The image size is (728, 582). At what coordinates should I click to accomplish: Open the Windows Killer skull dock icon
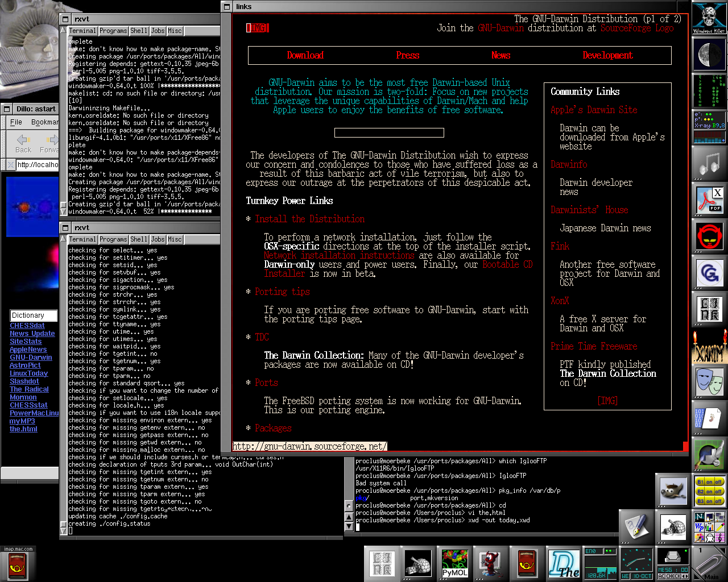[709, 17]
